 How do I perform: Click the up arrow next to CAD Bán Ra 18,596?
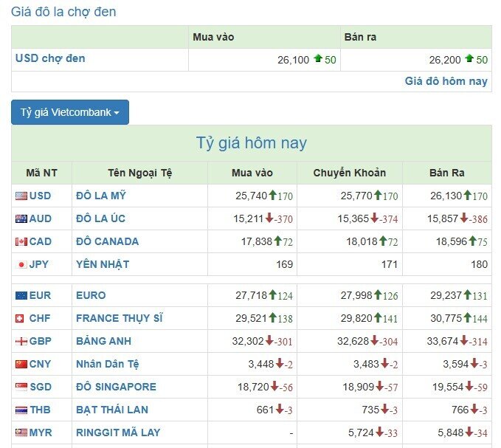tap(473, 241)
